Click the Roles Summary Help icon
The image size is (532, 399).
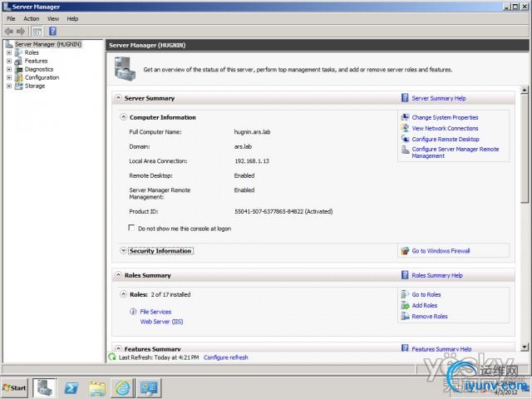405,275
